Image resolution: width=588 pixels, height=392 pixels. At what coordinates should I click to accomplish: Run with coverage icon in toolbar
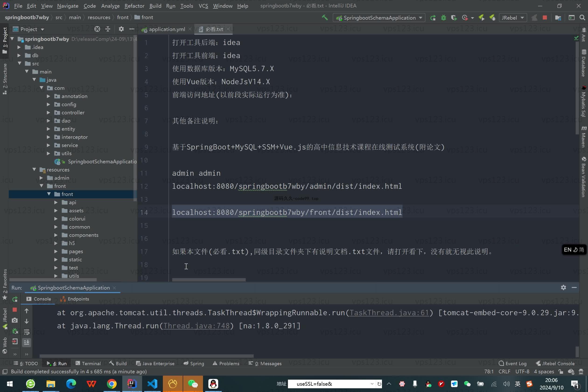[x=454, y=18]
